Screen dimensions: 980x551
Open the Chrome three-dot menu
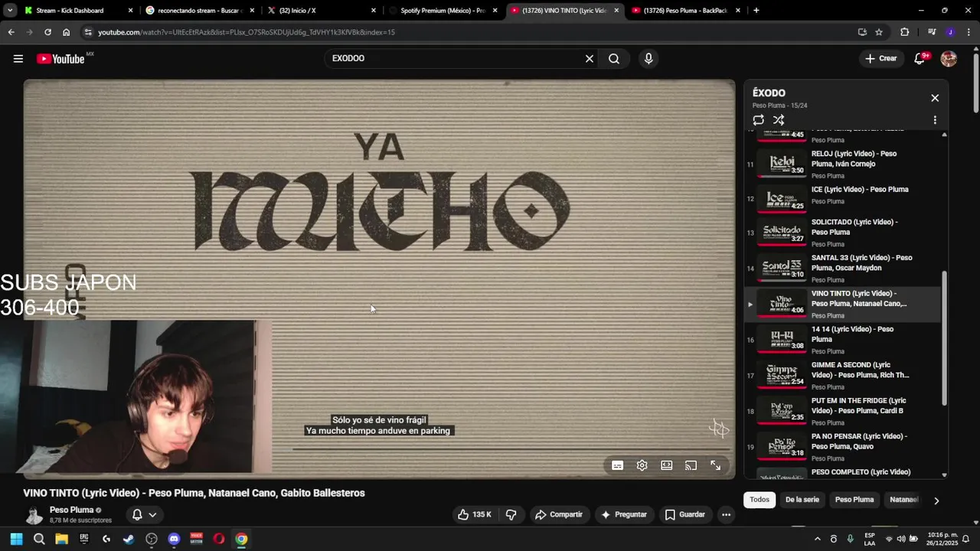coord(969,32)
